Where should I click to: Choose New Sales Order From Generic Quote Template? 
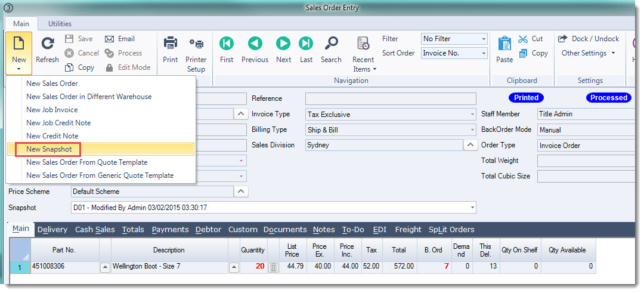point(100,175)
